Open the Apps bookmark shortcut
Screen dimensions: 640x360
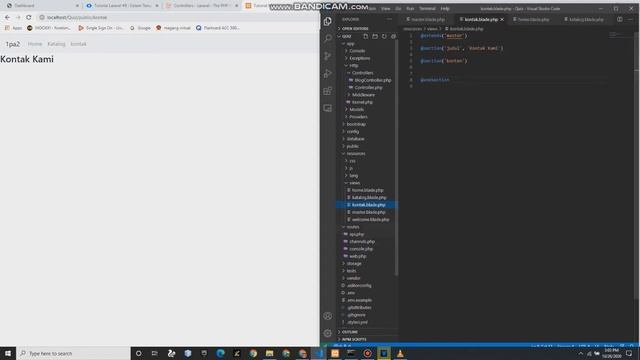pyautogui.click(x=13, y=28)
